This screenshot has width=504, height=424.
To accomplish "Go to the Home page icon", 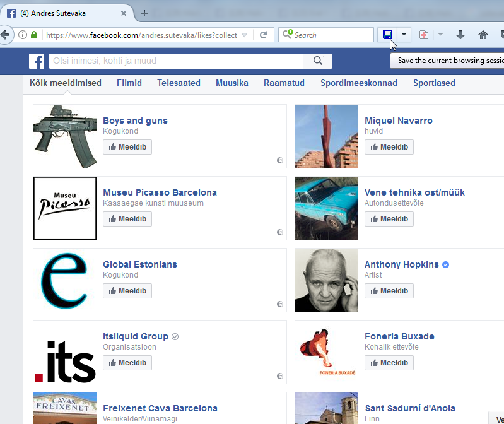I will [x=483, y=35].
